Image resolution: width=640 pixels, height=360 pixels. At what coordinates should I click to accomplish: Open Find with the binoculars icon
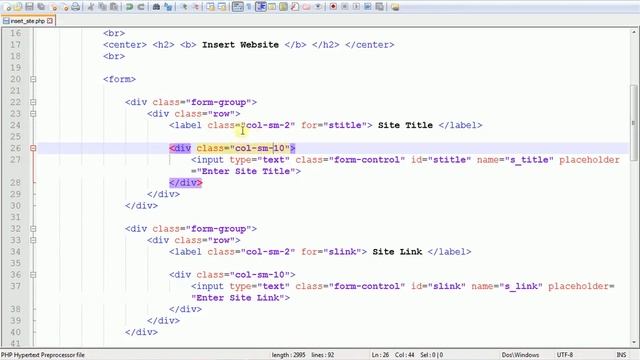156,7
